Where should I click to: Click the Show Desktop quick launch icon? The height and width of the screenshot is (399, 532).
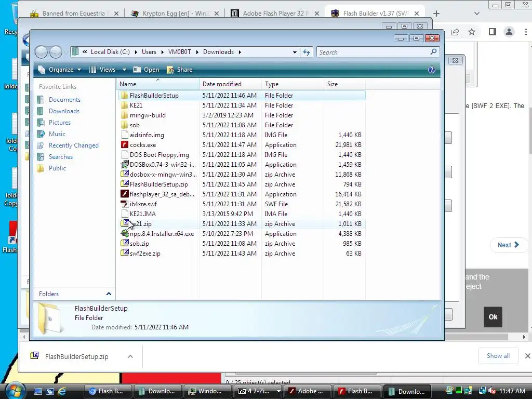click(x=37, y=391)
